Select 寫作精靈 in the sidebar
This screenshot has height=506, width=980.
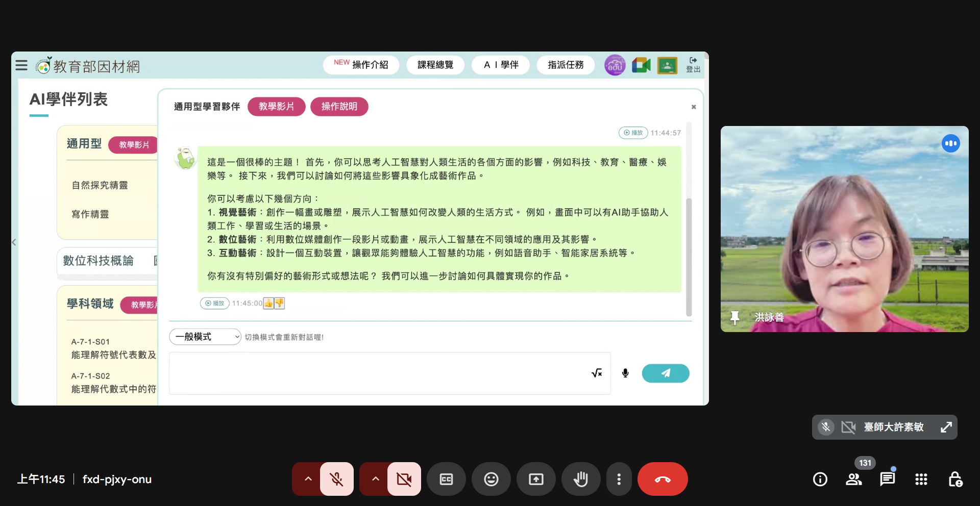coord(90,214)
